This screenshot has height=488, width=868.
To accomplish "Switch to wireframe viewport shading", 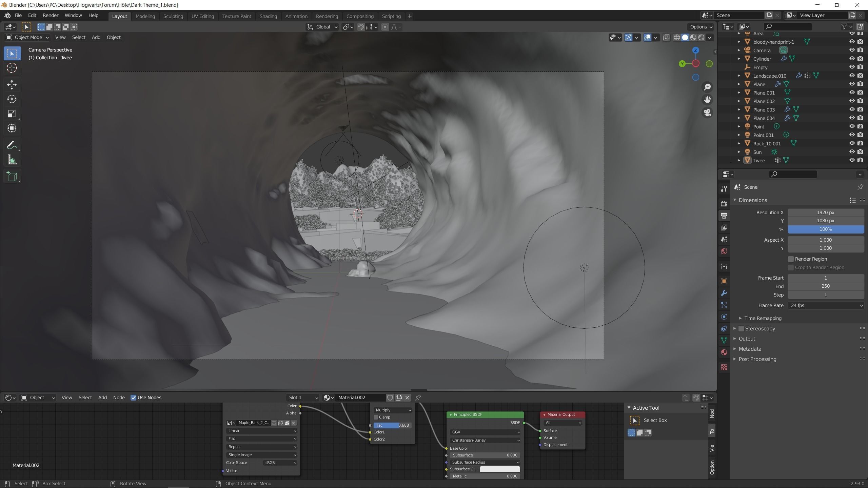I will click(x=677, y=37).
